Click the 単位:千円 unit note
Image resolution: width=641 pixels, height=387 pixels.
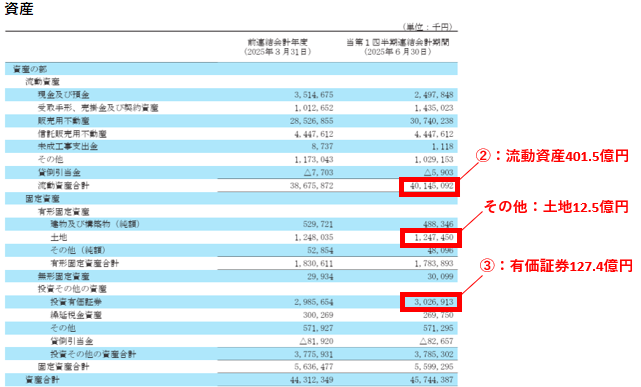point(428,27)
